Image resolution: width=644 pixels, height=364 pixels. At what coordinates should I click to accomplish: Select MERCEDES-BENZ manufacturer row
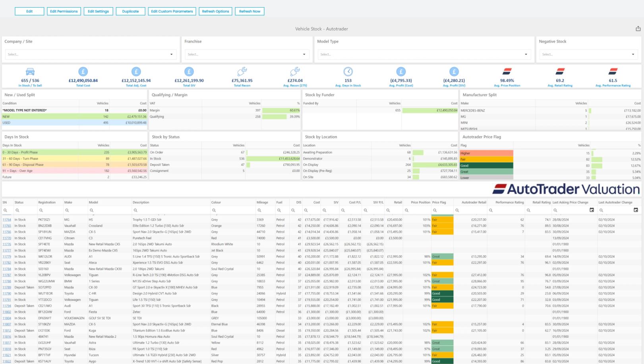point(551,110)
